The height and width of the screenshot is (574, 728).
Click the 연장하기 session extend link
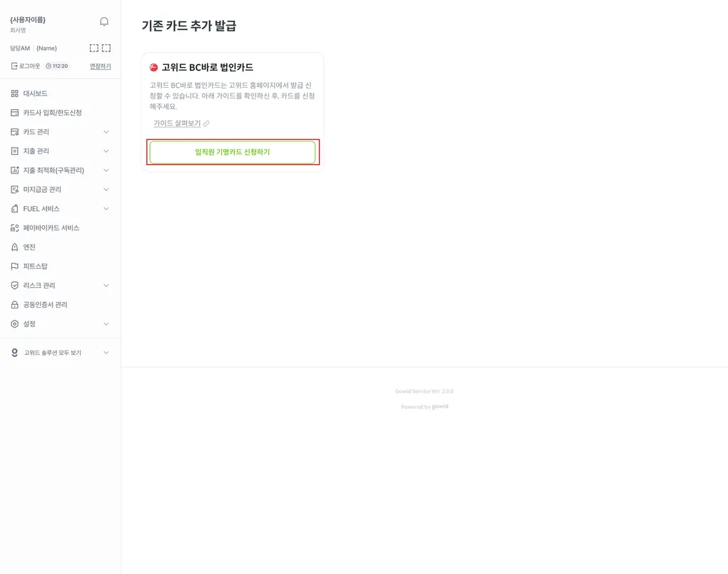click(101, 66)
